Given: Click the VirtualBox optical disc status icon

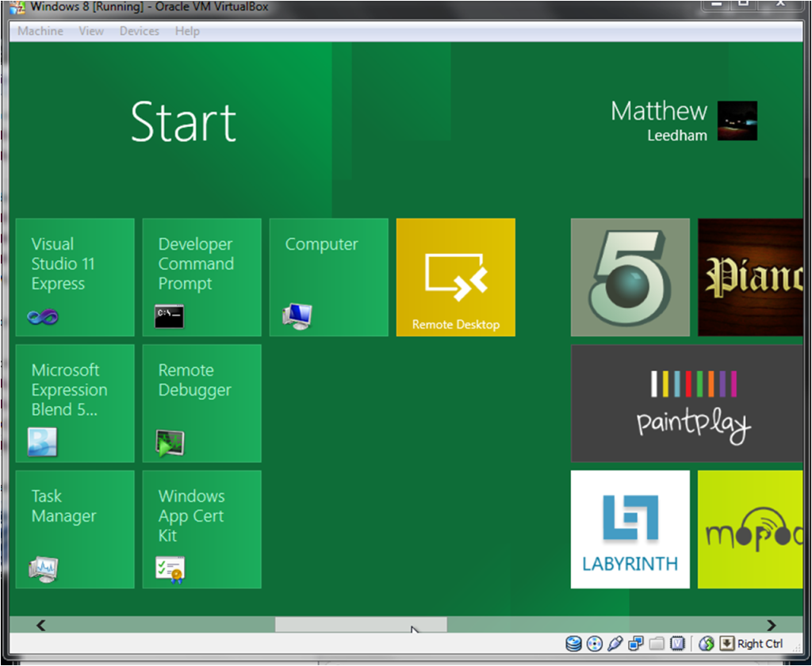Looking at the screenshot, I should coord(594,644).
